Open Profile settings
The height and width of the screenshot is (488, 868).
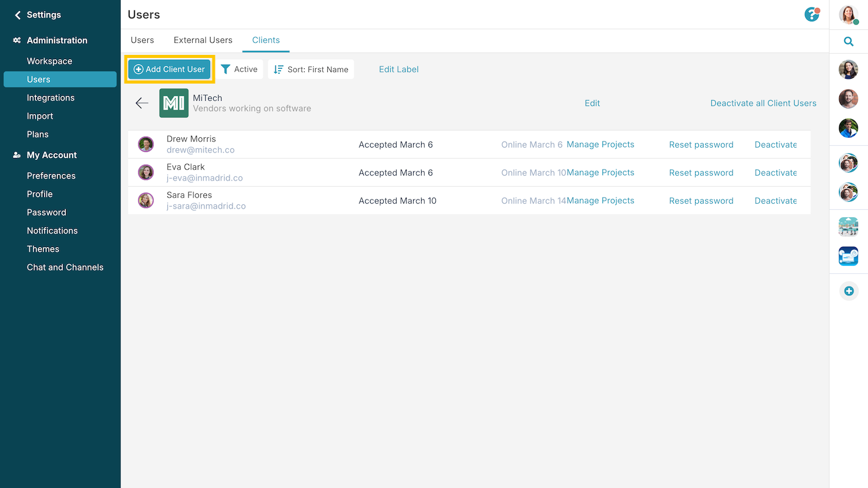click(x=40, y=194)
